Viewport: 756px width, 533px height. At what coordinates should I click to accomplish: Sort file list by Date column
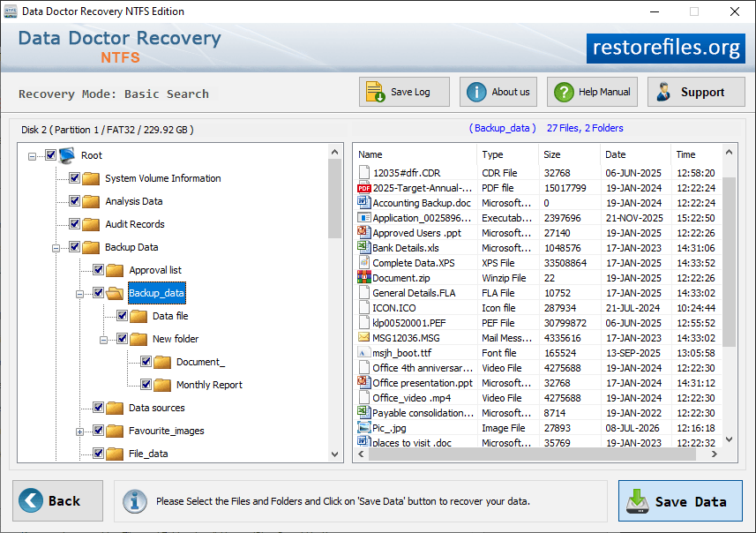635,154
